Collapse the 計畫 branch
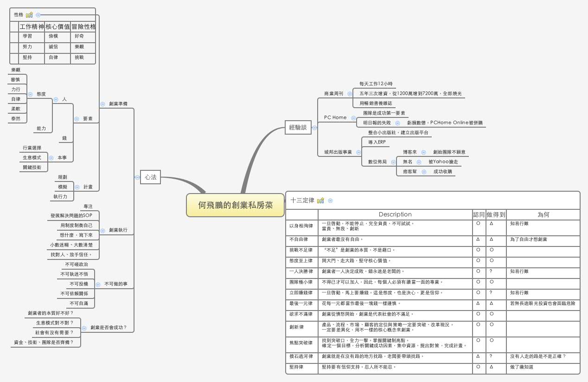 (77, 187)
